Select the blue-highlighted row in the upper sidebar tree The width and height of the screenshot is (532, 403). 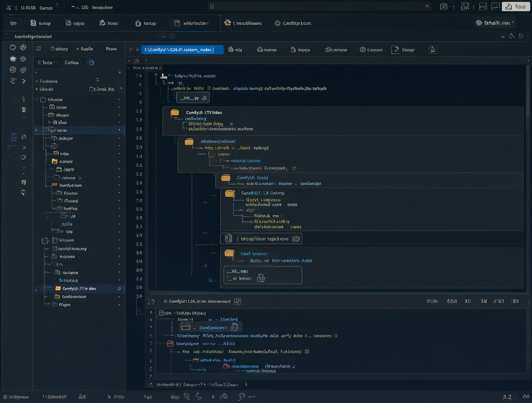pos(80,130)
